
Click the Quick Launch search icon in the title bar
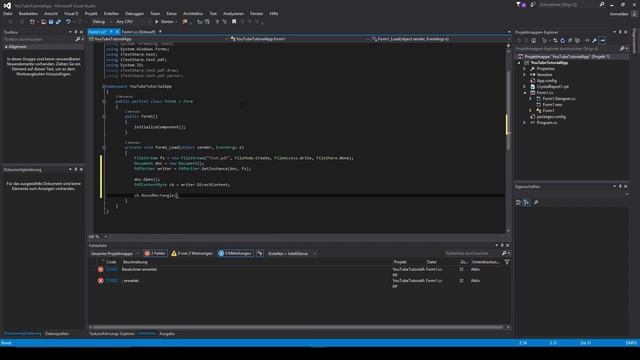coord(602,5)
